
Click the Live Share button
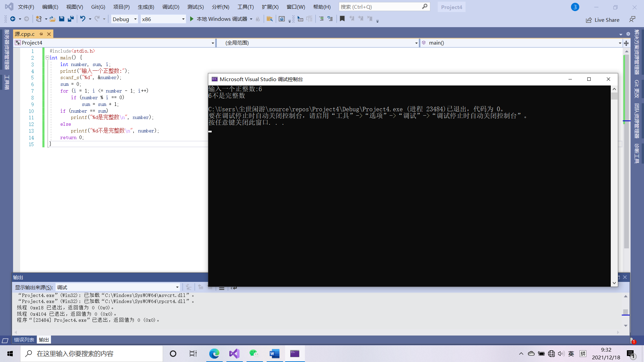point(603,20)
